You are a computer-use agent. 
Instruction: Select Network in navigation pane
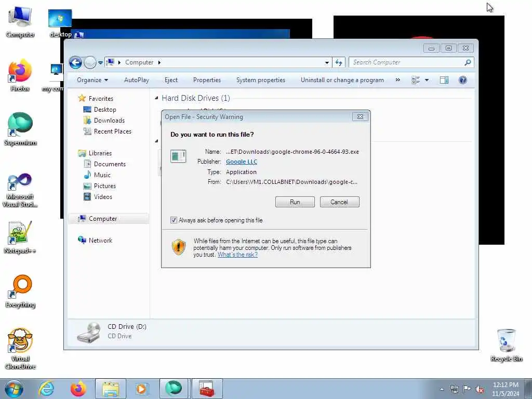pos(100,241)
